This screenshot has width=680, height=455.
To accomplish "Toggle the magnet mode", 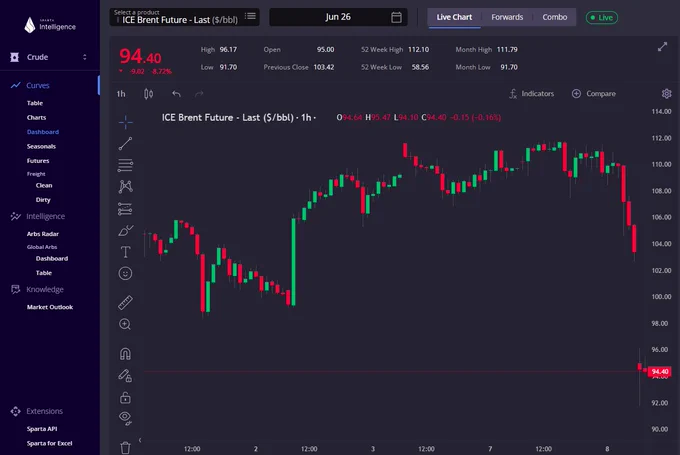I will tap(125, 354).
